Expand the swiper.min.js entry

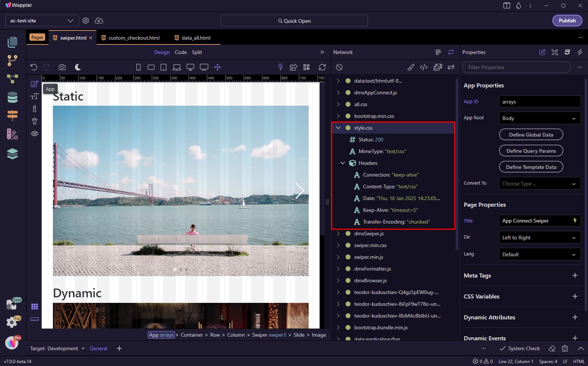tap(338, 257)
